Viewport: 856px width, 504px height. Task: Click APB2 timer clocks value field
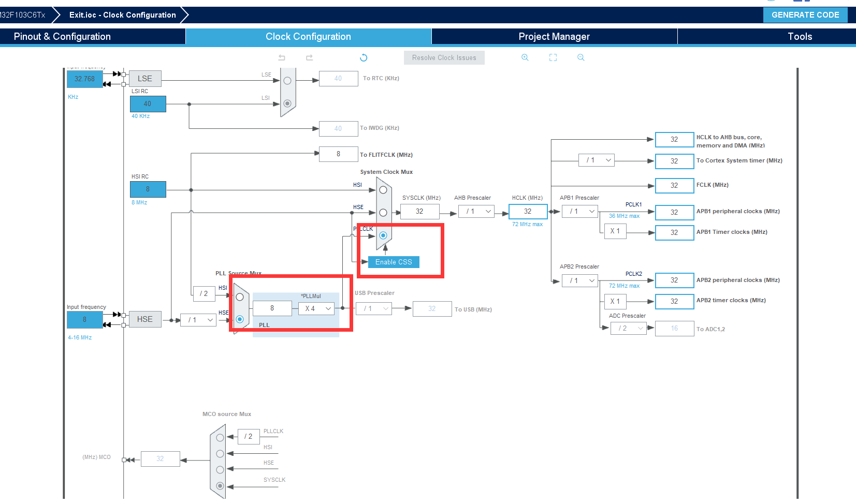coord(674,301)
